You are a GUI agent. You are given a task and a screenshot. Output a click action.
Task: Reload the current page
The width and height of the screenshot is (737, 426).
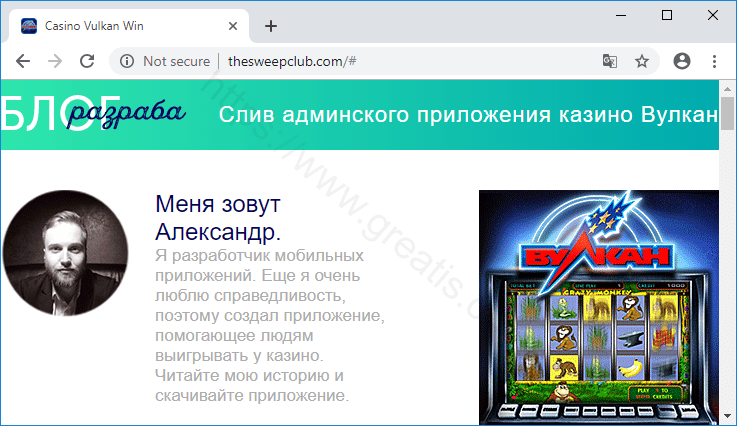(x=87, y=61)
